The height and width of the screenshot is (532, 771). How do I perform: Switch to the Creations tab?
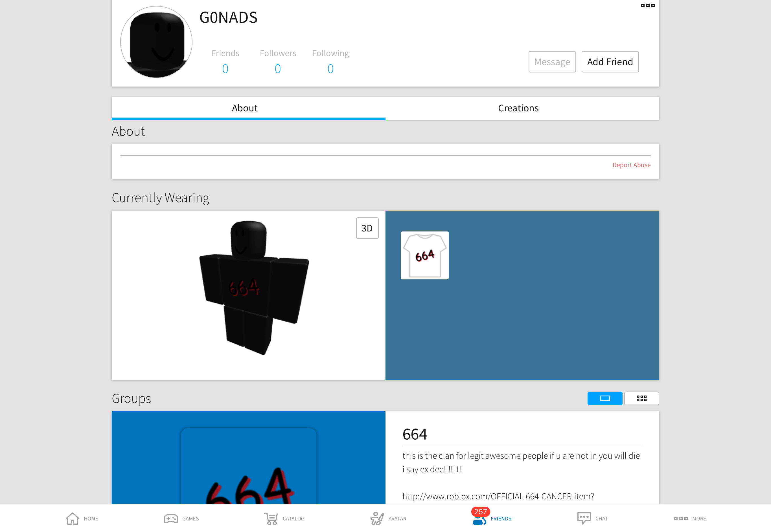pos(518,107)
